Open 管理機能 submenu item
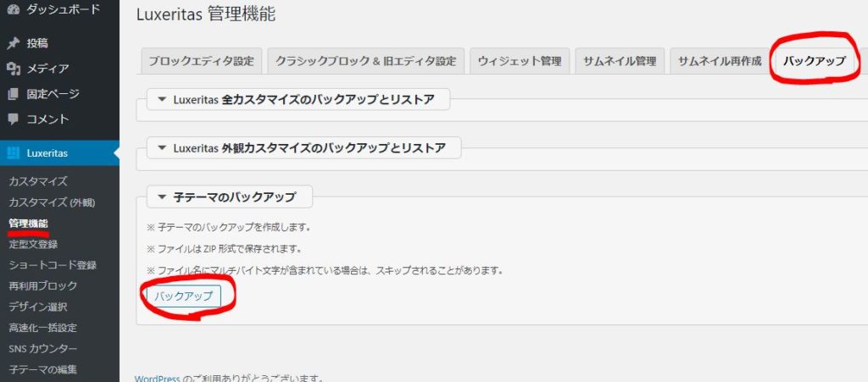 click(x=28, y=224)
